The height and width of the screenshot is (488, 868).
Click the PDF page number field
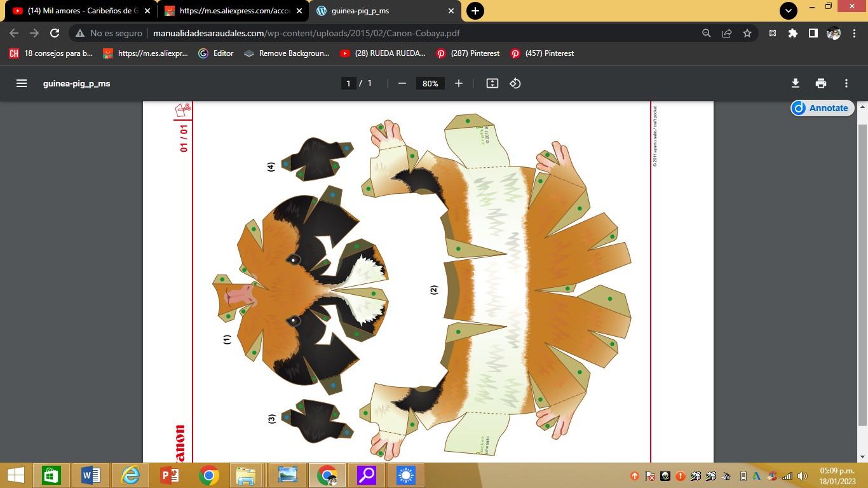pyautogui.click(x=348, y=83)
